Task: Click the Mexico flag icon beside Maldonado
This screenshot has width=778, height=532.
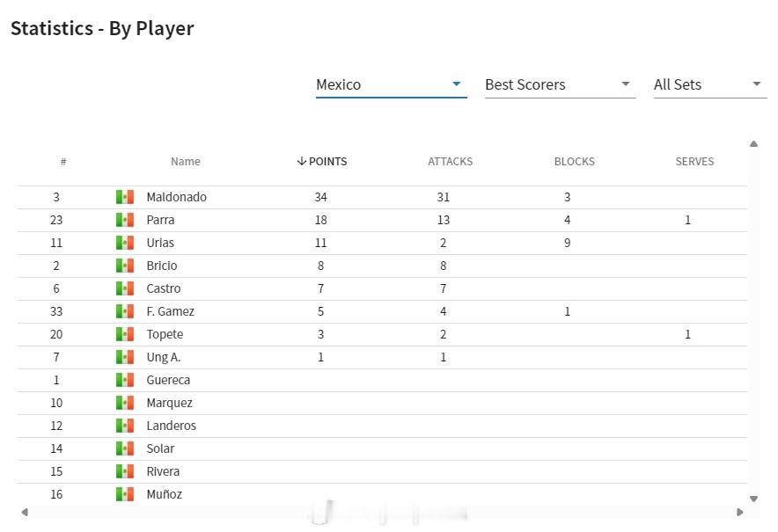Action: pyautogui.click(x=125, y=197)
